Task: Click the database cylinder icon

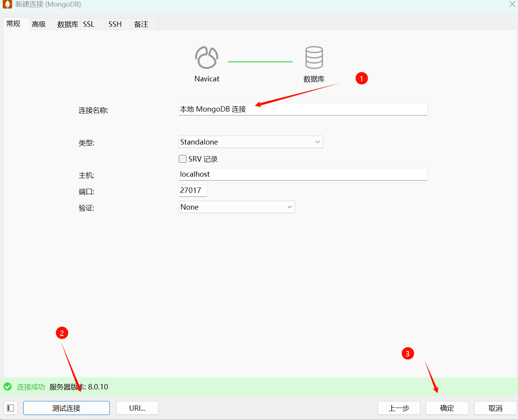Action: [314, 57]
